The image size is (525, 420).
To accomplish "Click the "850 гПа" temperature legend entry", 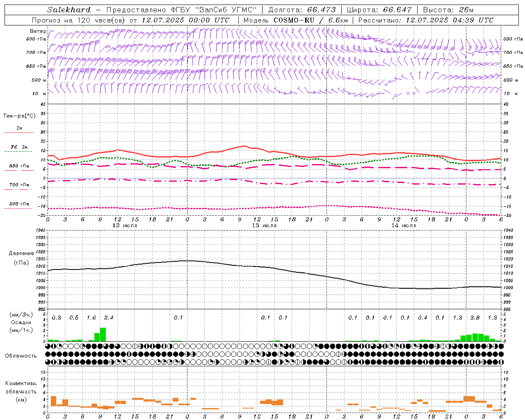I will click(x=19, y=166).
